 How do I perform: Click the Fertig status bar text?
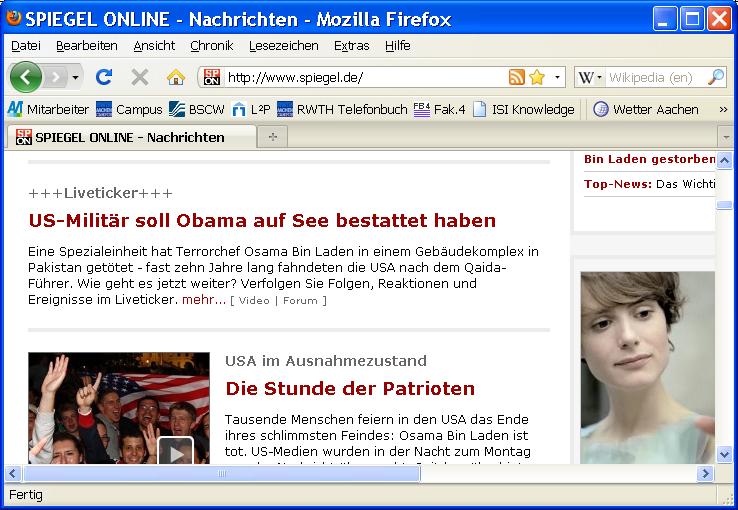click(x=26, y=495)
